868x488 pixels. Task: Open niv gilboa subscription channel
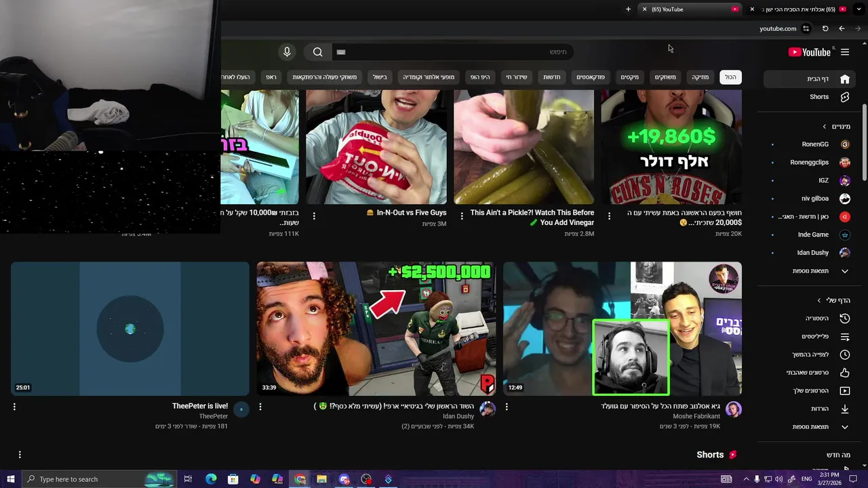click(811, 199)
